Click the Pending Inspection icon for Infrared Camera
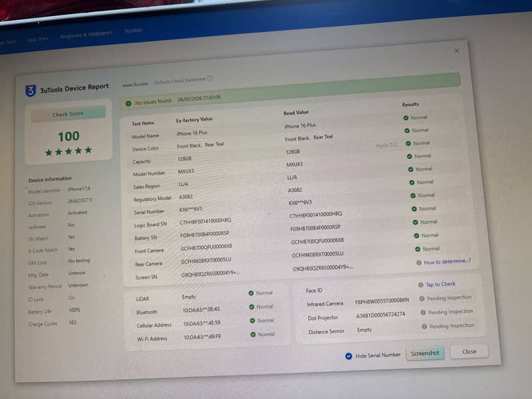Image resolution: width=532 pixels, height=399 pixels. pyautogui.click(x=422, y=299)
